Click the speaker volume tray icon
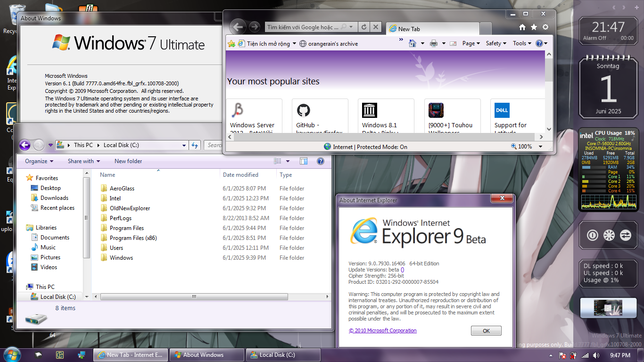Image resolution: width=644 pixels, height=362 pixels. click(596, 355)
